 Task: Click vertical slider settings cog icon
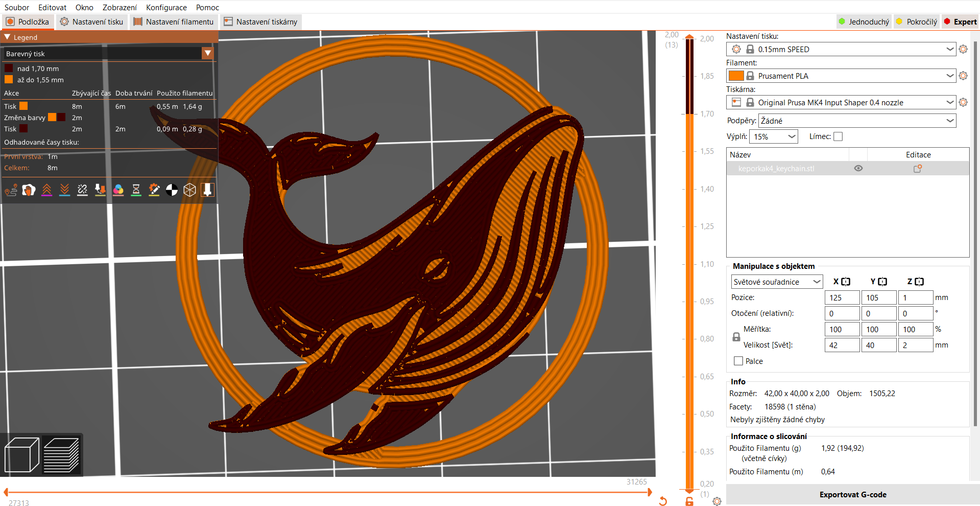point(717,501)
